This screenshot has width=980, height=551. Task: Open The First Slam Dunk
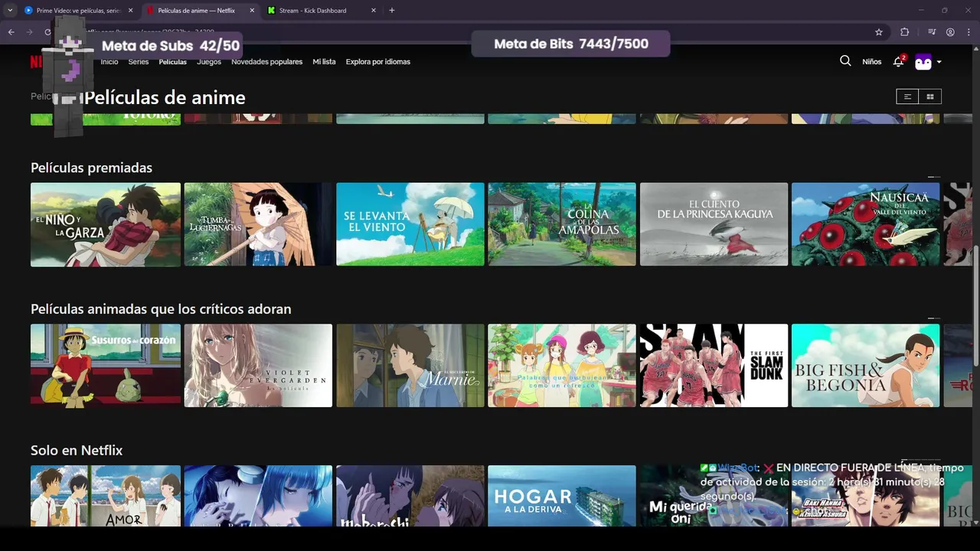(x=714, y=366)
